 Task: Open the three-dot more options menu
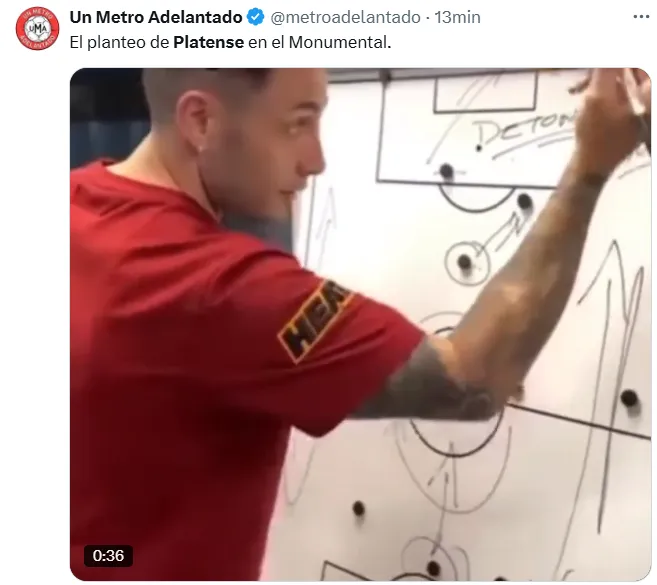[x=641, y=17]
